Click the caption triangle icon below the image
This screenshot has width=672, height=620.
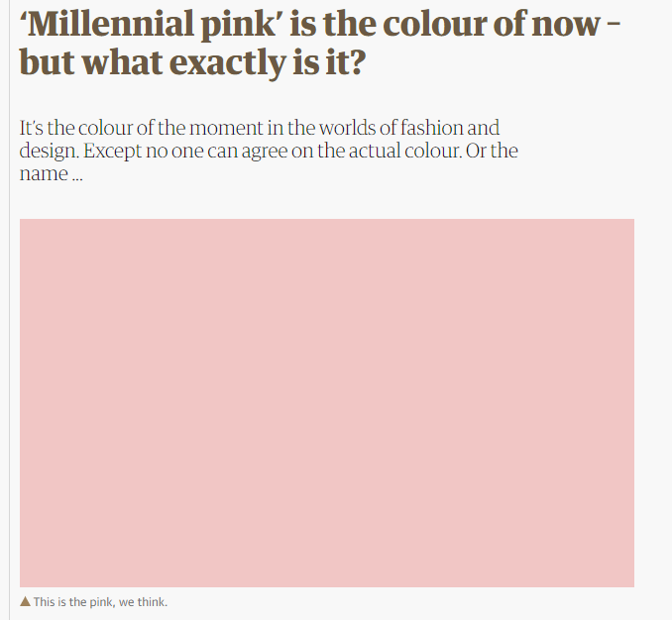tap(25, 601)
